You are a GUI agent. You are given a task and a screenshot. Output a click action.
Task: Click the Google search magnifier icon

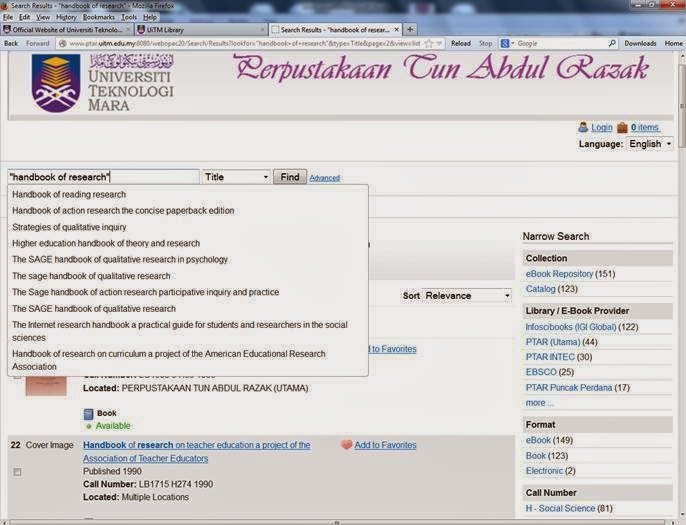coord(612,43)
